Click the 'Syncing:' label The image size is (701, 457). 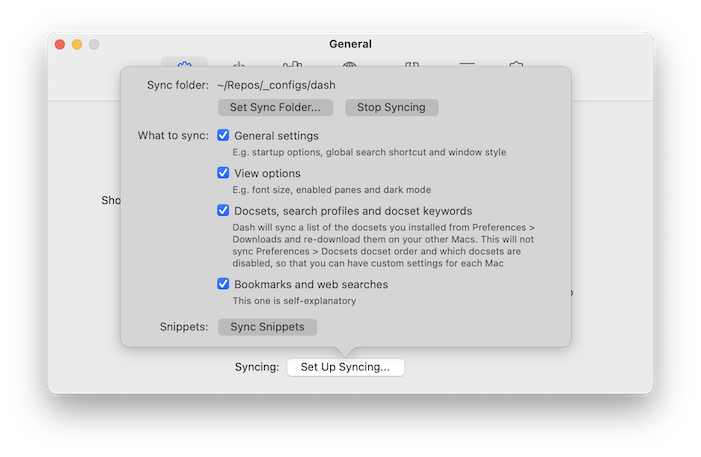tap(257, 367)
